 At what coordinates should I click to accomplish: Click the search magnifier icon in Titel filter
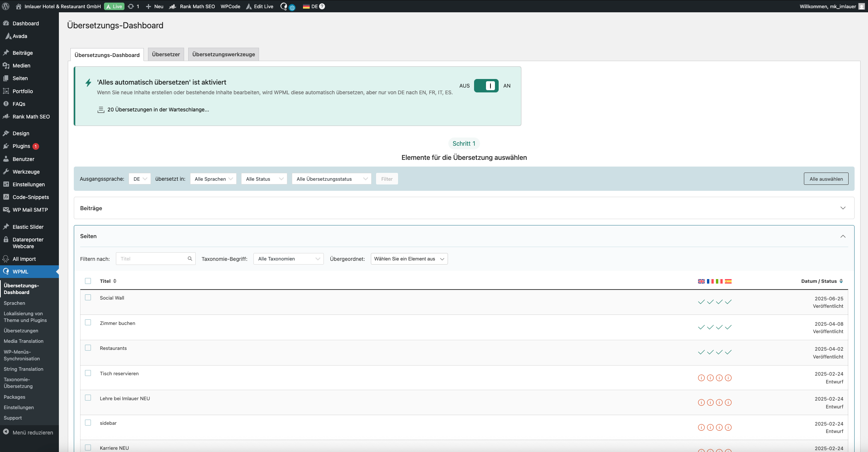click(x=190, y=259)
